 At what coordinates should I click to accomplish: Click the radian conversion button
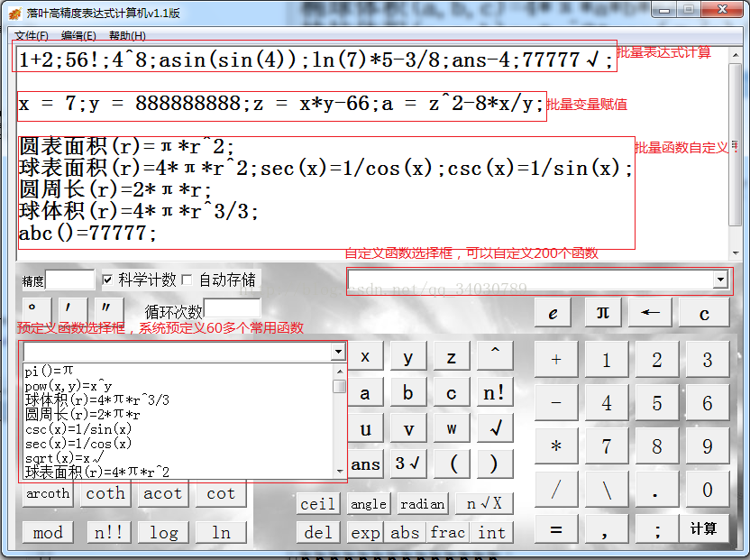tap(423, 503)
